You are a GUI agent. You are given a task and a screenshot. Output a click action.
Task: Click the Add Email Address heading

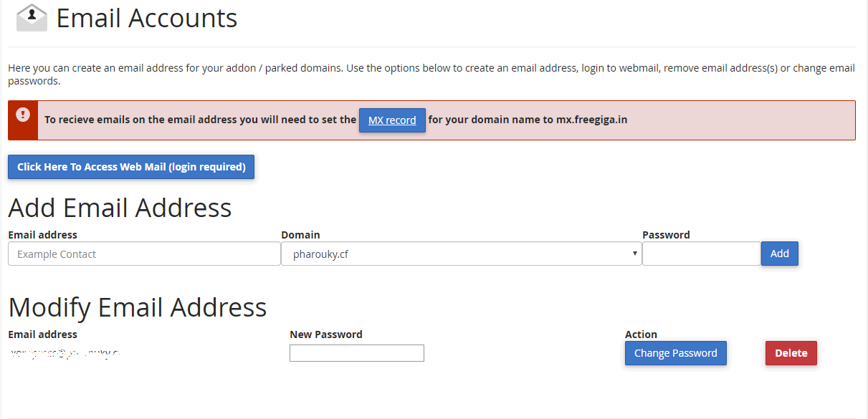pos(120,208)
